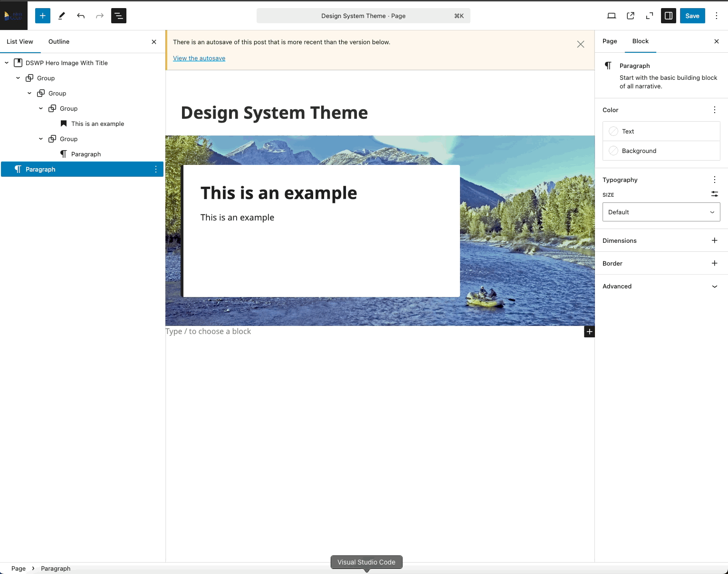Image resolution: width=728 pixels, height=574 pixels.
Task: Expand the Border panel
Action: [661, 263]
